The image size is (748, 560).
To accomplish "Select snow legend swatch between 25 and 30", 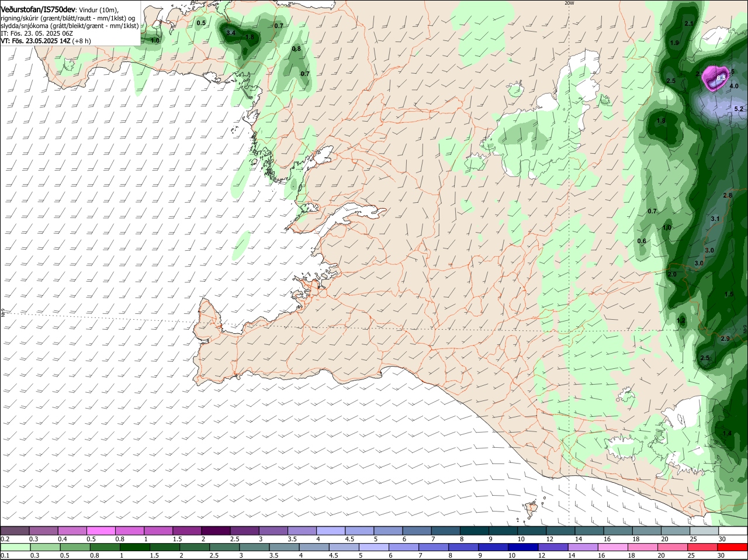I will pos(705,530).
